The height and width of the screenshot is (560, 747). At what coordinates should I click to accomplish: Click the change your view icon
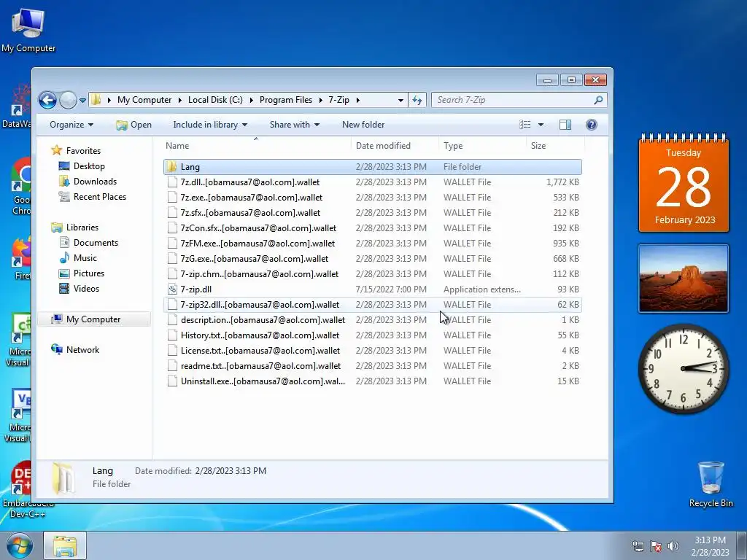coord(525,125)
